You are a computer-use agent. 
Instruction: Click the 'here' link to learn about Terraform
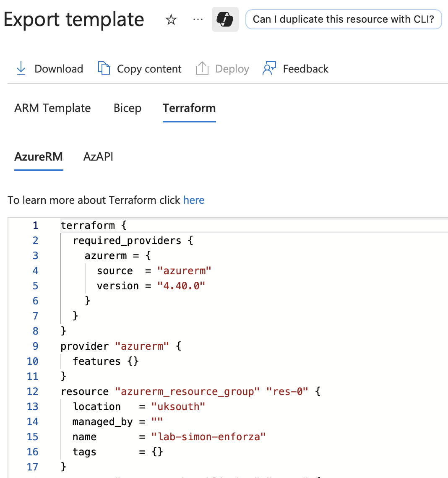(x=193, y=200)
